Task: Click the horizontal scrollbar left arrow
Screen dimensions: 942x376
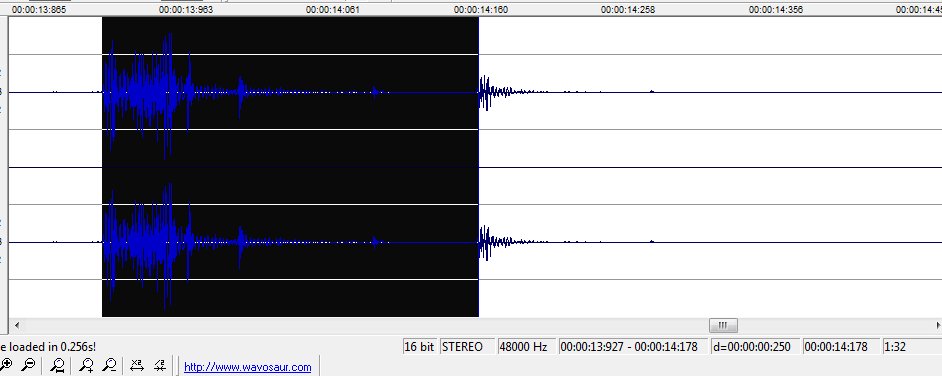Action: click(x=17, y=326)
